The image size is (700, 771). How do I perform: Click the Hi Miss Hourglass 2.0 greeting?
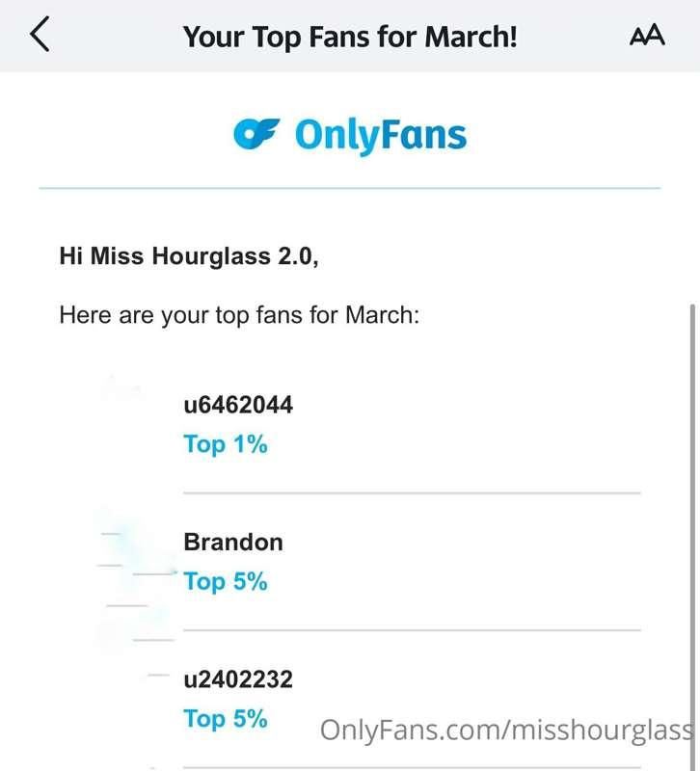(x=189, y=256)
